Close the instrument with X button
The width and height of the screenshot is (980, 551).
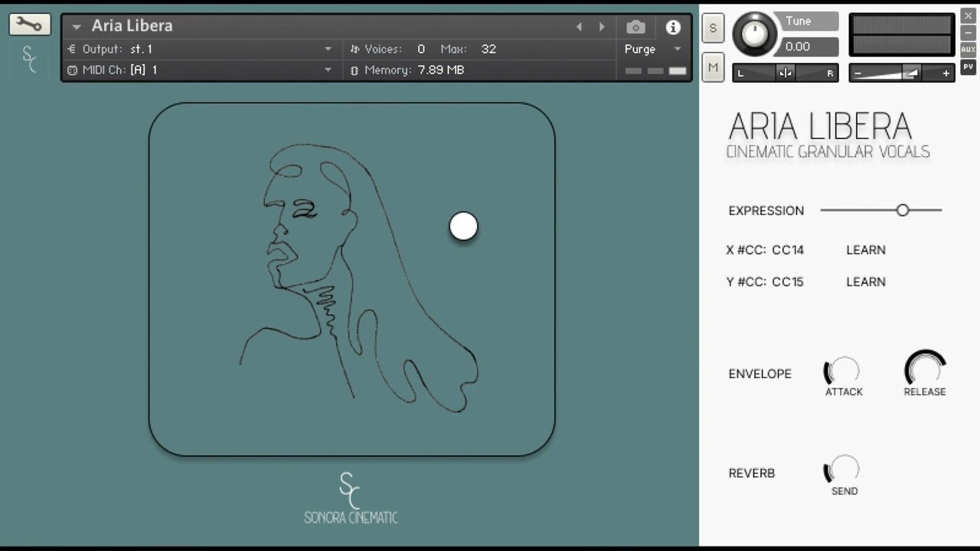(x=969, y=15)
